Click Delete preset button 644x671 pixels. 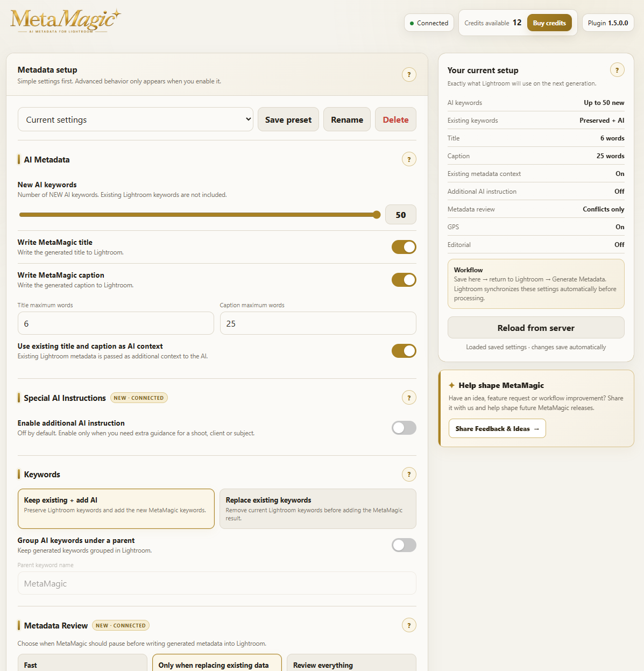[395, 119]
